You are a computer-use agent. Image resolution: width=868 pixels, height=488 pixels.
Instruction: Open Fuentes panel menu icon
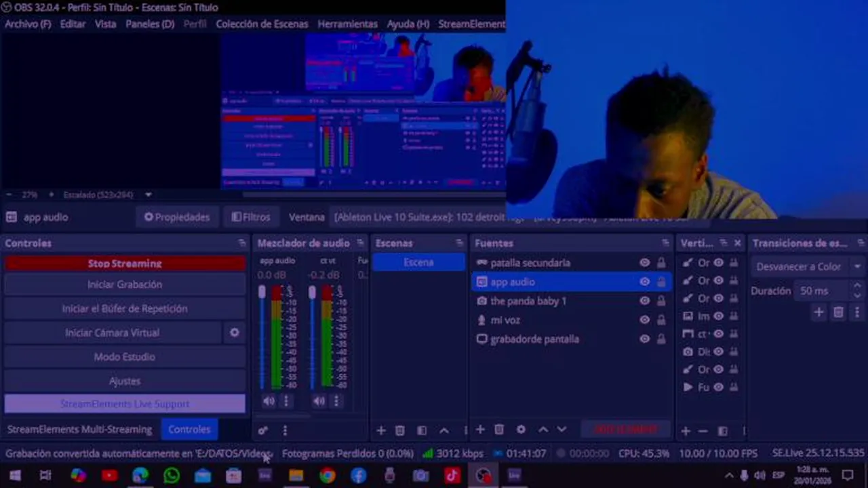pos(665,243)
